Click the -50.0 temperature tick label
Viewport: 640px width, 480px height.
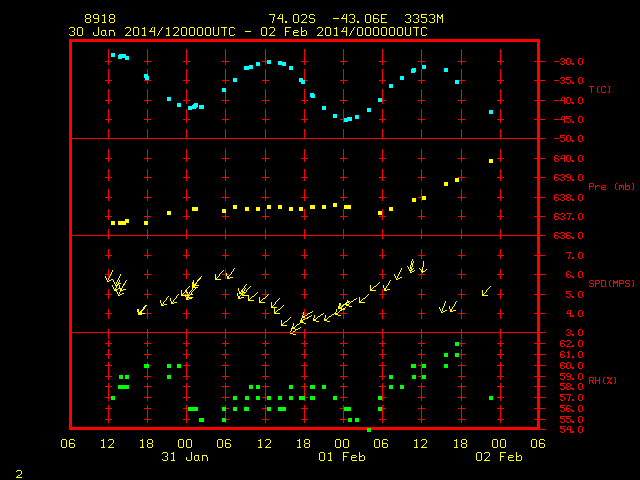click(x=568, y=139)
